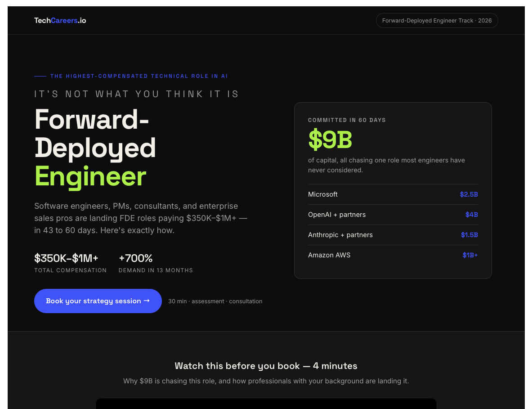Select '30 min · assessment · consultation' note

coord(215,301)
